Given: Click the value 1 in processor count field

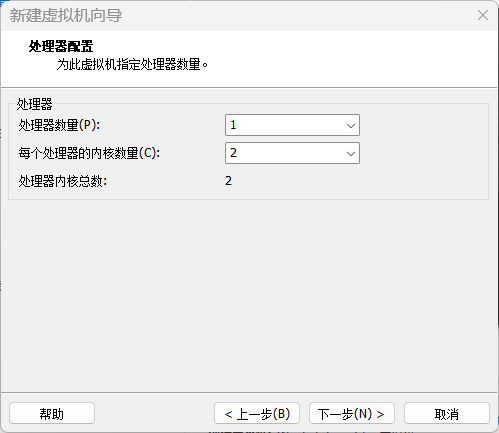Looking at the screenshot, I should point(233,125).
